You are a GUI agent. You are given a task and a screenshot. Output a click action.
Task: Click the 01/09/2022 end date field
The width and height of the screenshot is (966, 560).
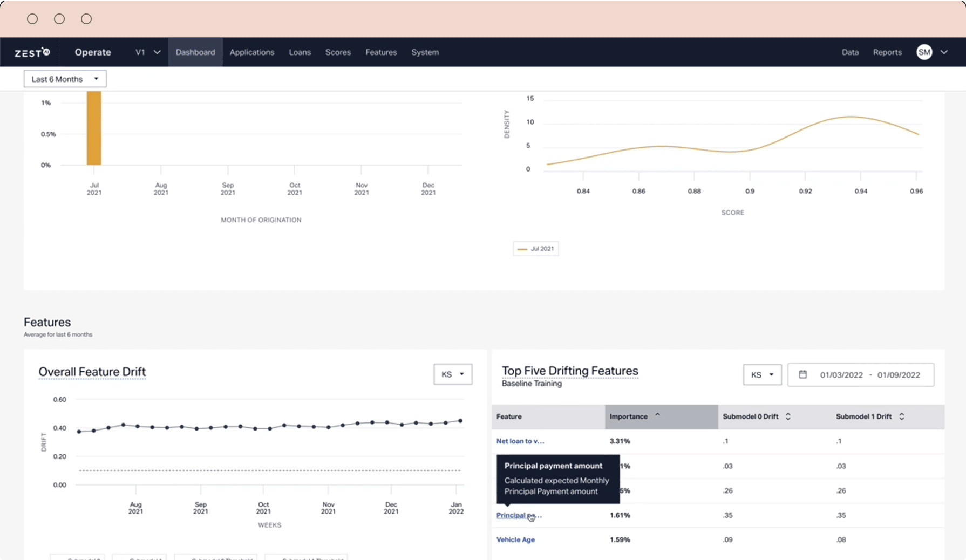point(899,375)
